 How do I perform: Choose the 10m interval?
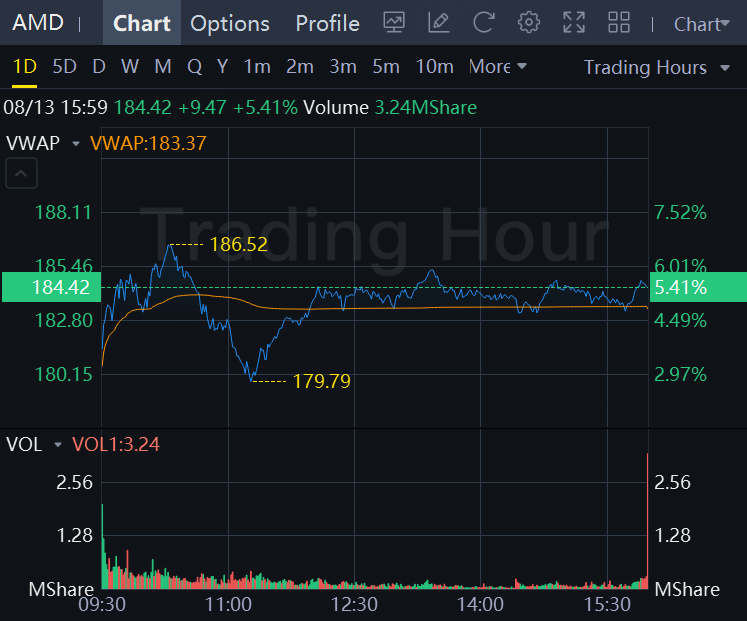(x=434, y=67)
